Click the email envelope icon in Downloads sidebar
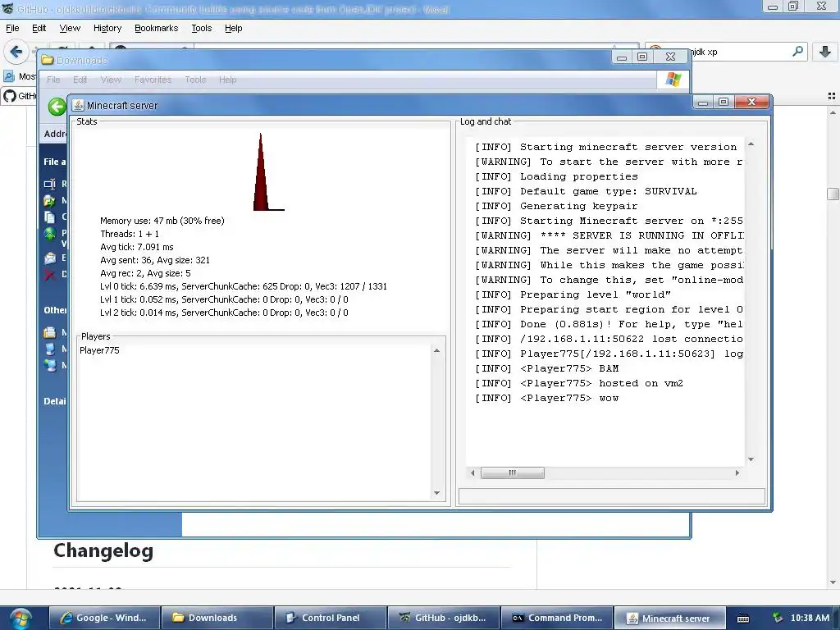Screen dimensions: 840x630 click(49, 258)
